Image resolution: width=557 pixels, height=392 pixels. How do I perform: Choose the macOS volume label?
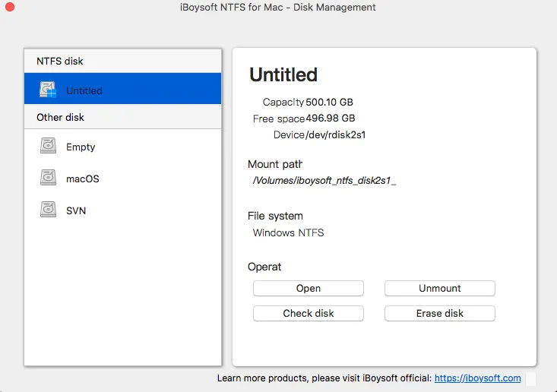(x=82, y=179)
